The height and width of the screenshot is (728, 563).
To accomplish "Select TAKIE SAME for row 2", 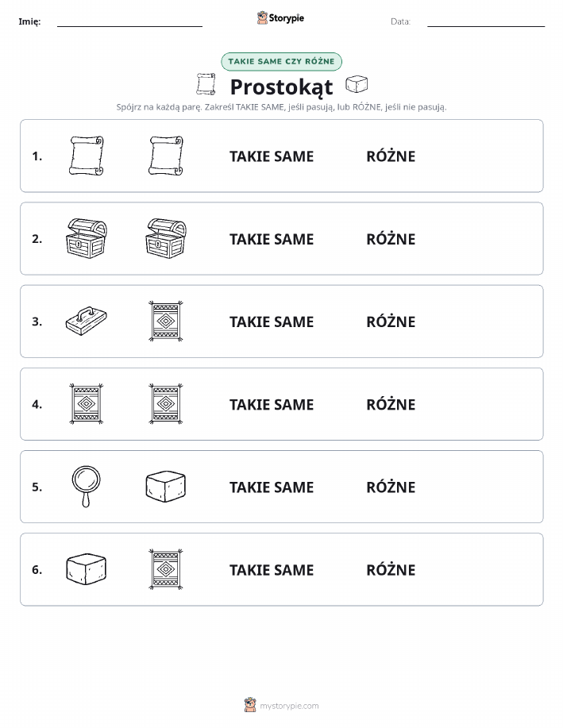I will point(272,239).
